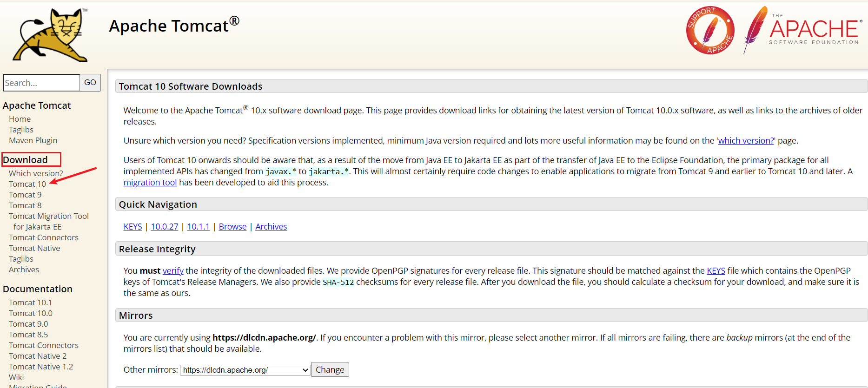This screenshot has width=868, height=388.
Task: Click the bold mirror URL https://dlcdn.apache.org/
Action: (264, 338)
